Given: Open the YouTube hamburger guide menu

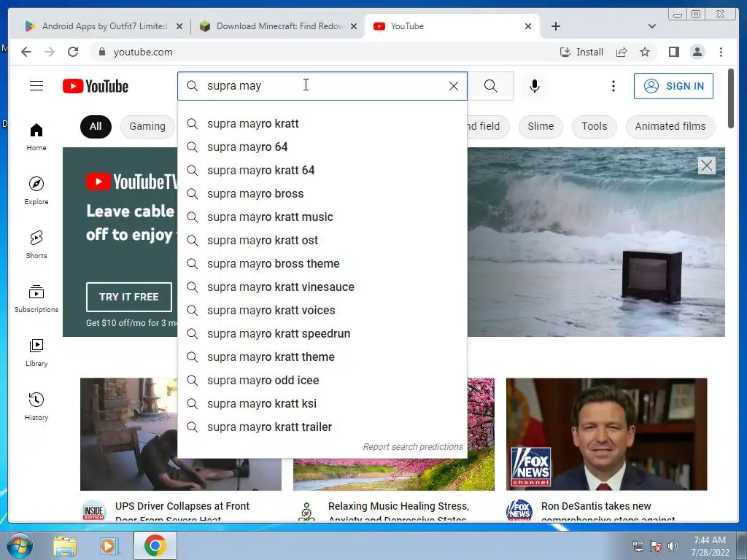Looking at the screenshot, I should tap(36, 86).
